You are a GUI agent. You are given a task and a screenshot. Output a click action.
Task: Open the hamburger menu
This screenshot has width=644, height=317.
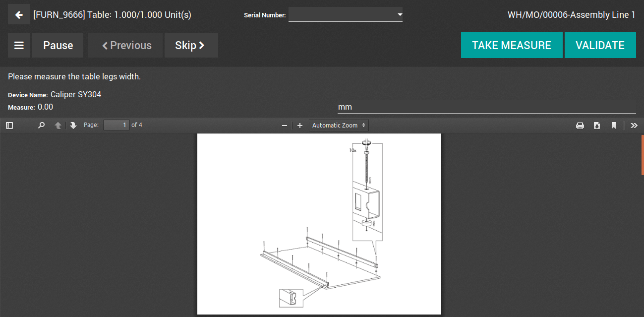click(19, 46)
